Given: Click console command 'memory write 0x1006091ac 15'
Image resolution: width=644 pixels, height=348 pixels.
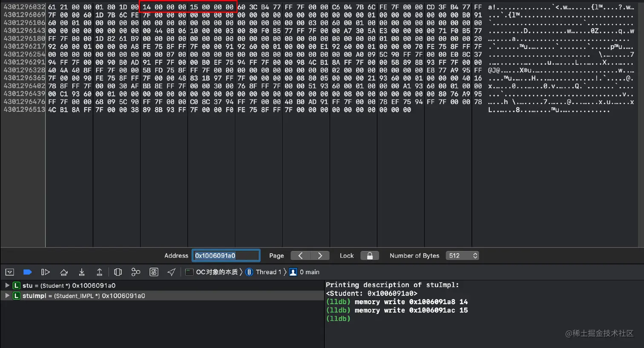Looking at the screenshot, I should click(x=411, y=310).
